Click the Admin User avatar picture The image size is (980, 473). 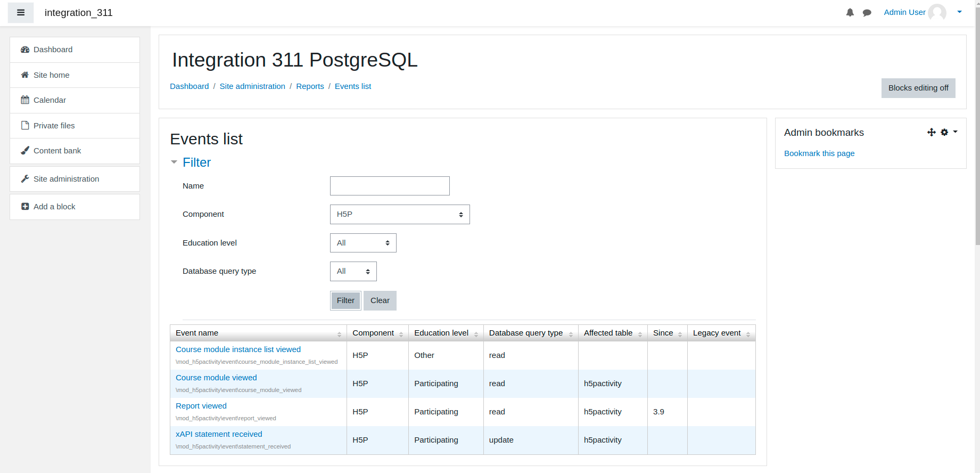937,12
